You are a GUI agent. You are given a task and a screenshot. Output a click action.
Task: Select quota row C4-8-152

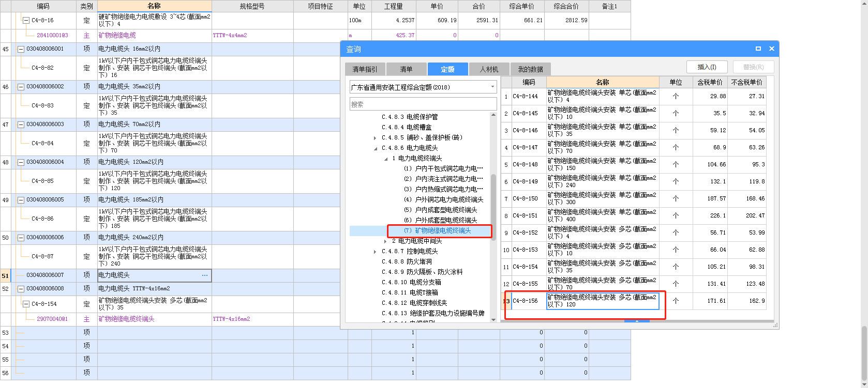(x=634, y=232)
